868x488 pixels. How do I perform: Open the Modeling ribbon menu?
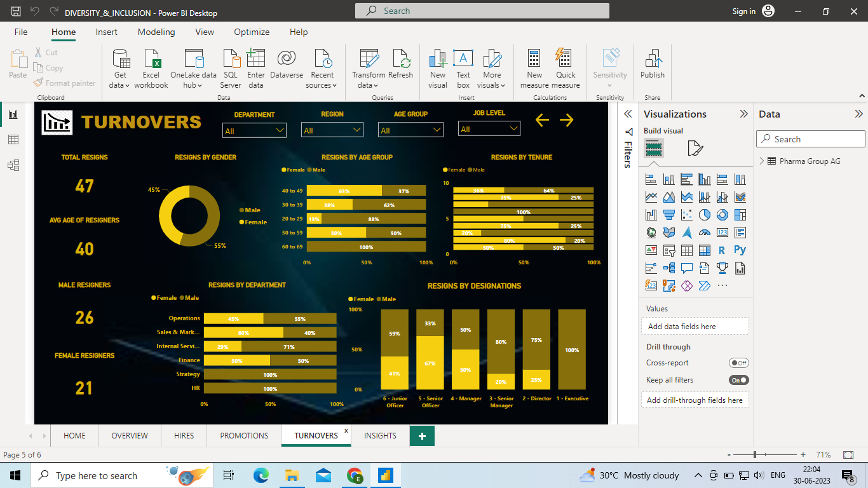click(156, 32)
